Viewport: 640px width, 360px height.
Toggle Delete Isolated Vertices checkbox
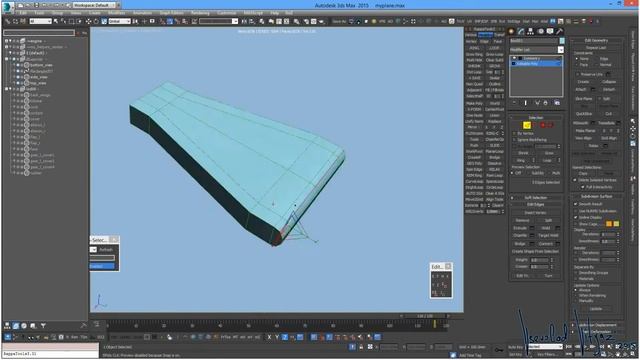[x=575, y=180]
